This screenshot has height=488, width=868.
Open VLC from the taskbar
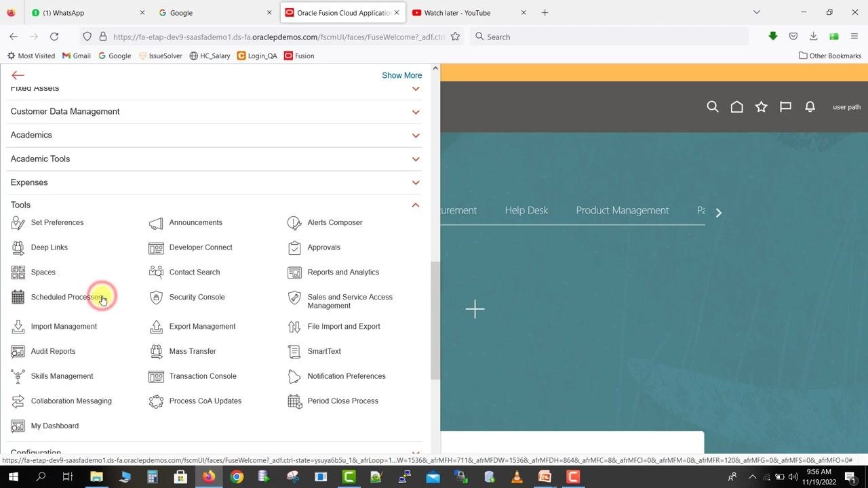(x=517, y=477)
